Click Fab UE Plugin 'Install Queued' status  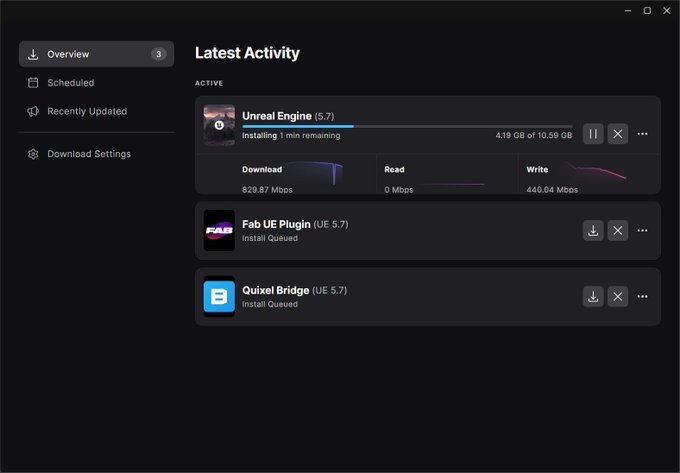[x=270, y=238]
